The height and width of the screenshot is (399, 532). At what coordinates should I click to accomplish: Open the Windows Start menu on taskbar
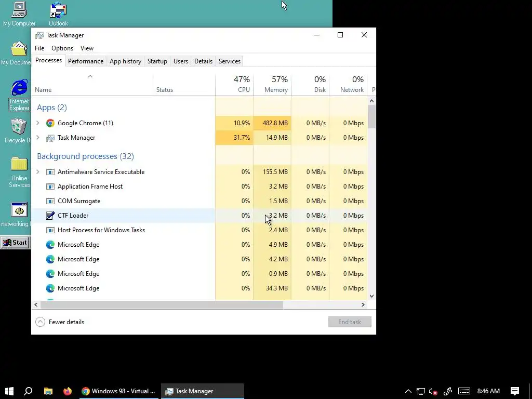tap(9, 391)
